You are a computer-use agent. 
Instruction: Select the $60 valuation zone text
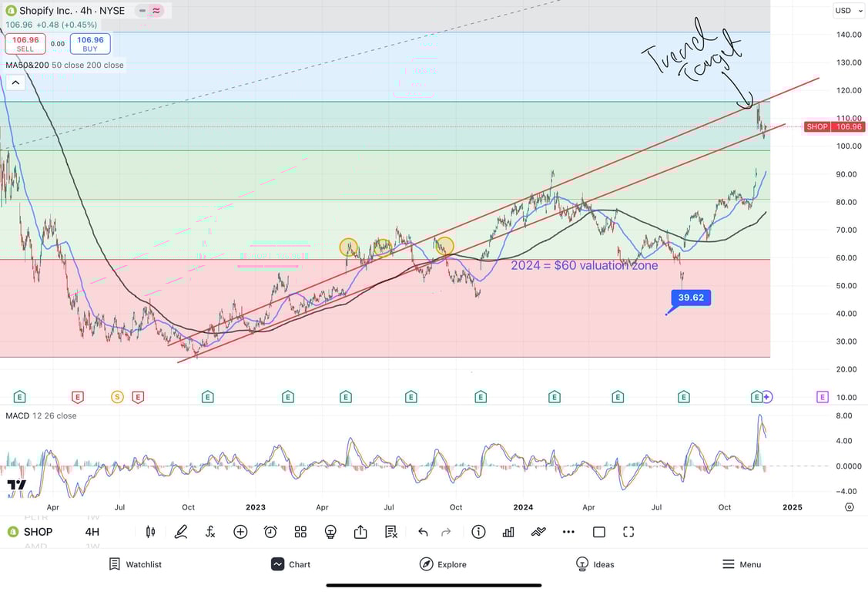click(x=585, y=265)
